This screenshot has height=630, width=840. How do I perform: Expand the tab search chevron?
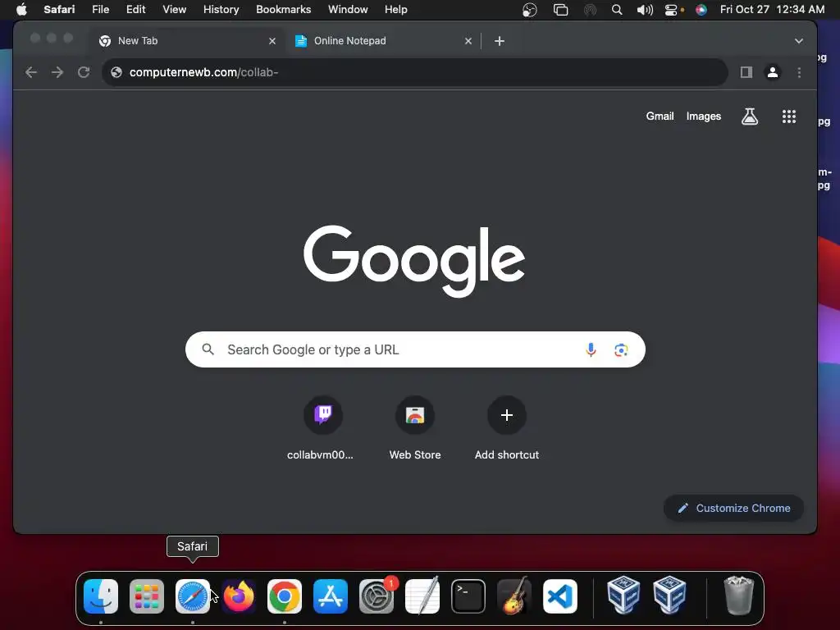[799, 41]
